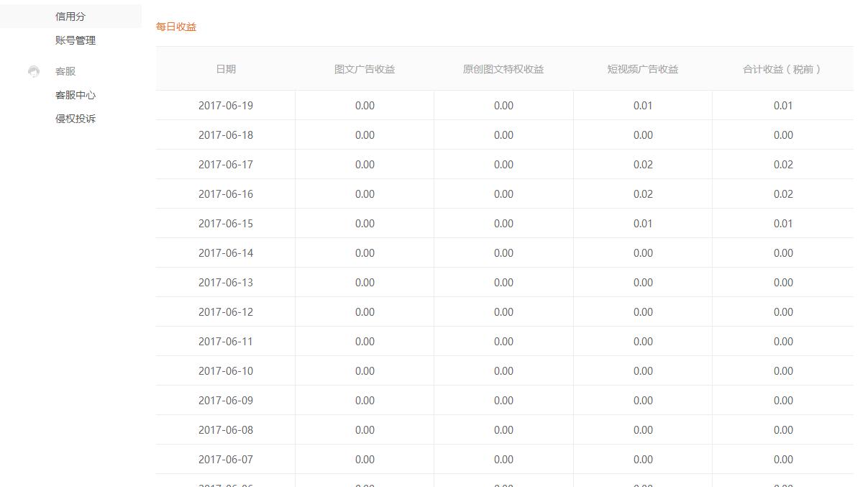Select the 2017-06-15 row date

[226, 224]
